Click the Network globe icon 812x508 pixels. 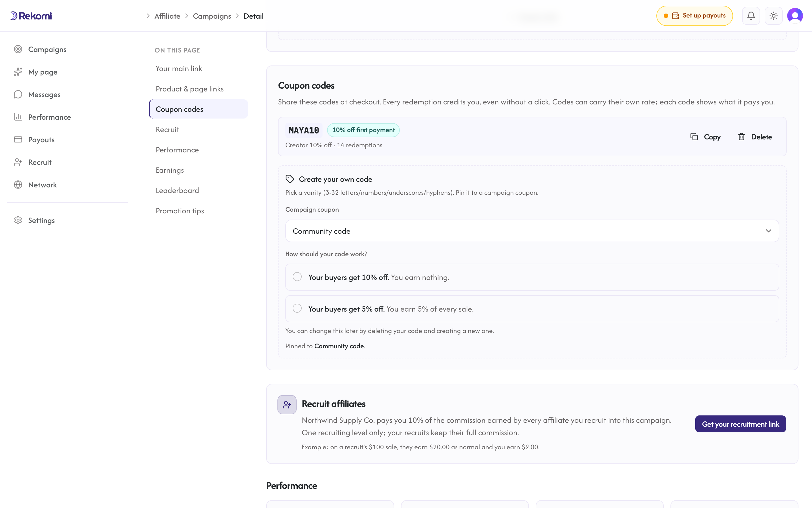pos(18,185)
